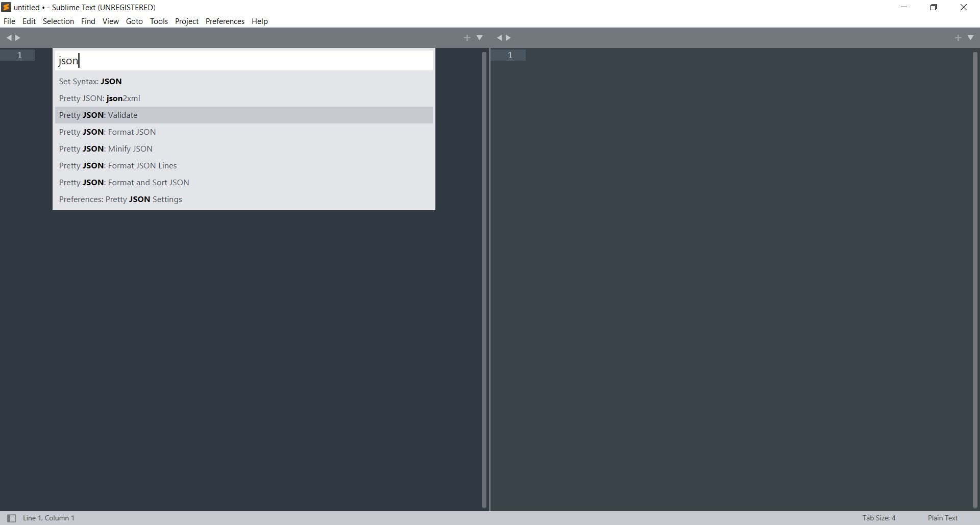Viewport: 980px width, 525px height.
Task: Restore down the Sublime Text window
Action: 934,7
